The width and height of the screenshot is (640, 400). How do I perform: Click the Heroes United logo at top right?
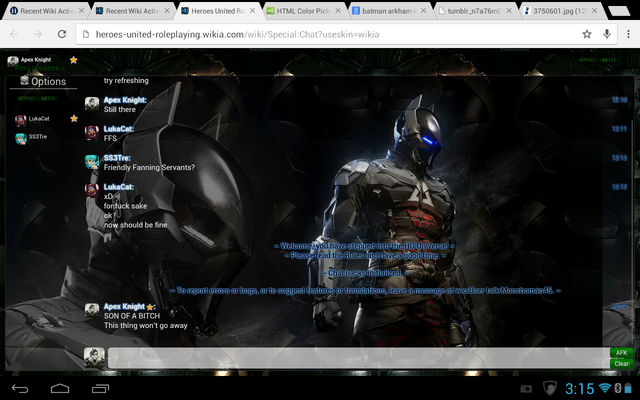[x=598, y=60]
